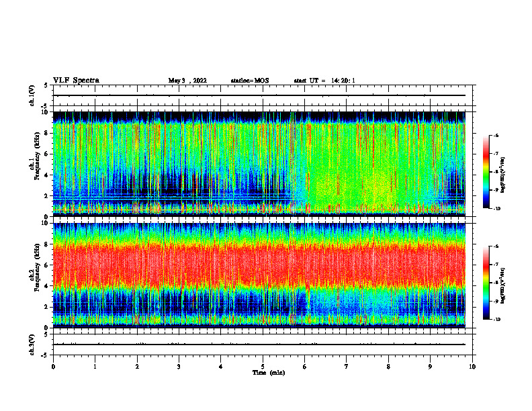The height and width of the screenshot is (411, 532).
Task: Click time axis tick label '7'
Action: [347, 367]
